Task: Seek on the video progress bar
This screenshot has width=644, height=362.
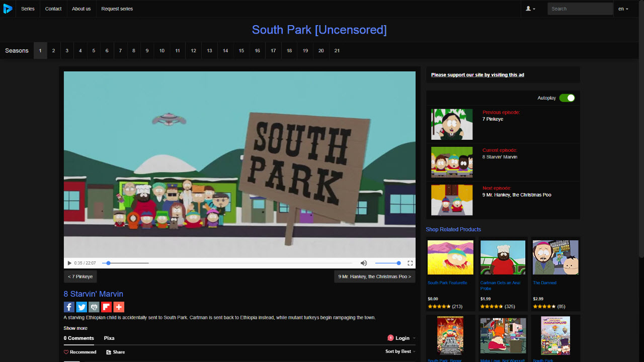Action: coord(227,263)
